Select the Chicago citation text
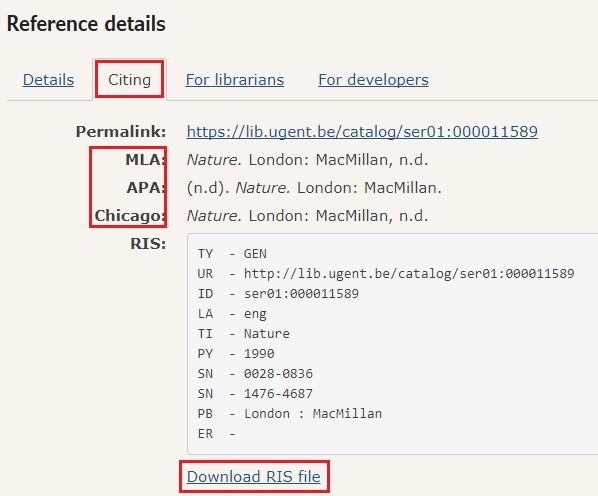 pyautogui.click(x=307, y=216)
